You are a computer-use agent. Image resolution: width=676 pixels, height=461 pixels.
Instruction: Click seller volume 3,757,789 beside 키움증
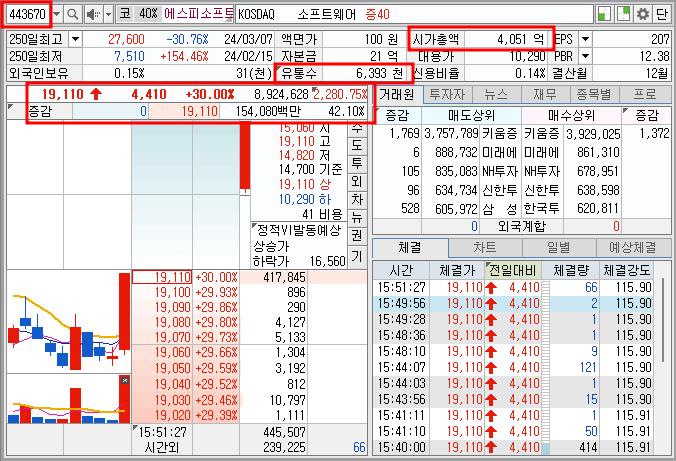(x=451, y=134)
